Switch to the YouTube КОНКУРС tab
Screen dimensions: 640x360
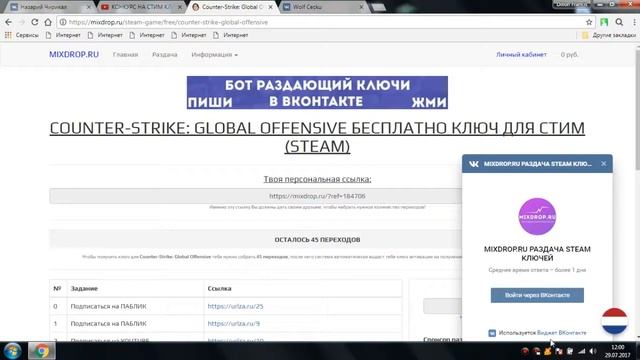(140, 7)
